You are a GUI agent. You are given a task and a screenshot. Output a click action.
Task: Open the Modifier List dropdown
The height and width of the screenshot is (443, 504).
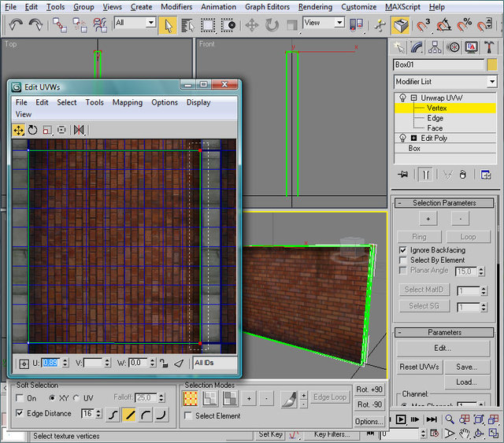coord(492,81)
